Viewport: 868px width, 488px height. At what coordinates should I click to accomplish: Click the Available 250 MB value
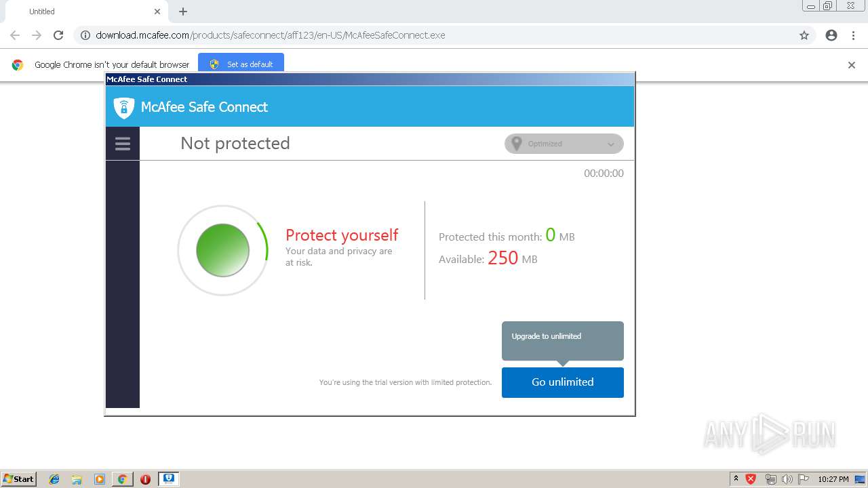(503, 258)
